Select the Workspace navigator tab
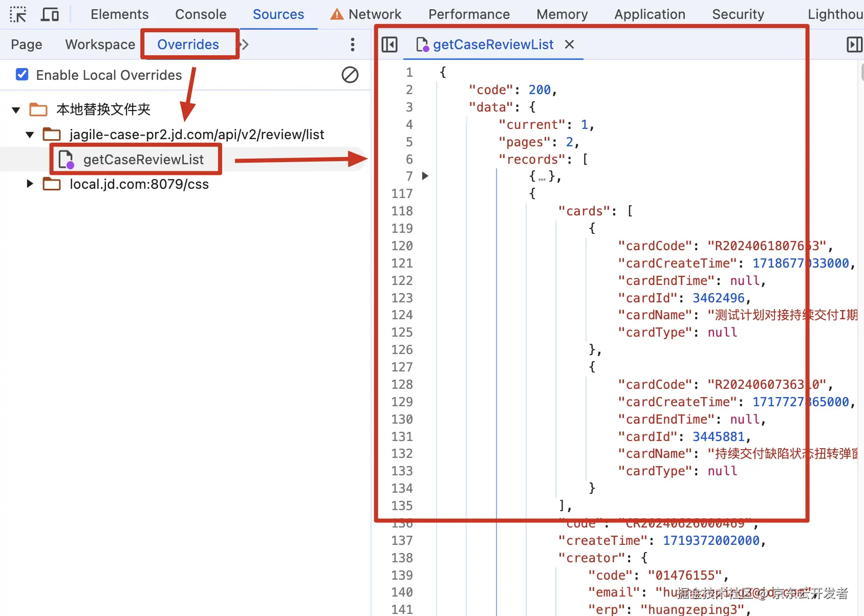This screenshot has height=616, width=864. tap(100, 45)
